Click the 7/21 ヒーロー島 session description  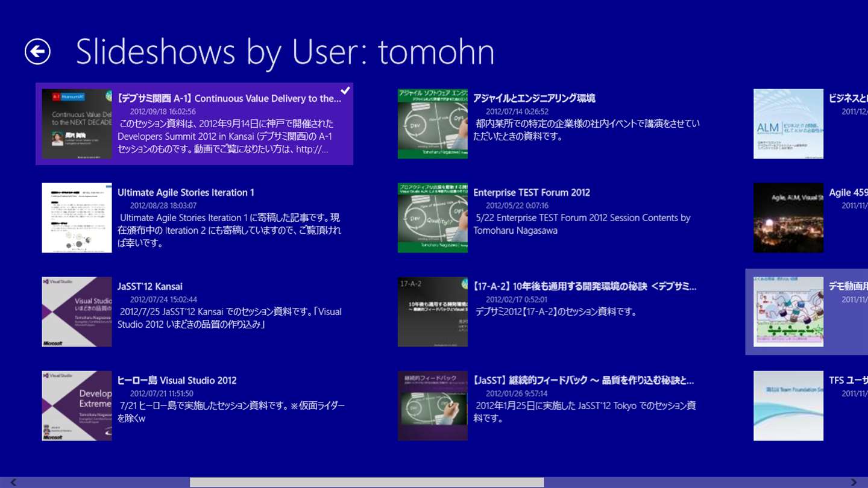[231, 412]
